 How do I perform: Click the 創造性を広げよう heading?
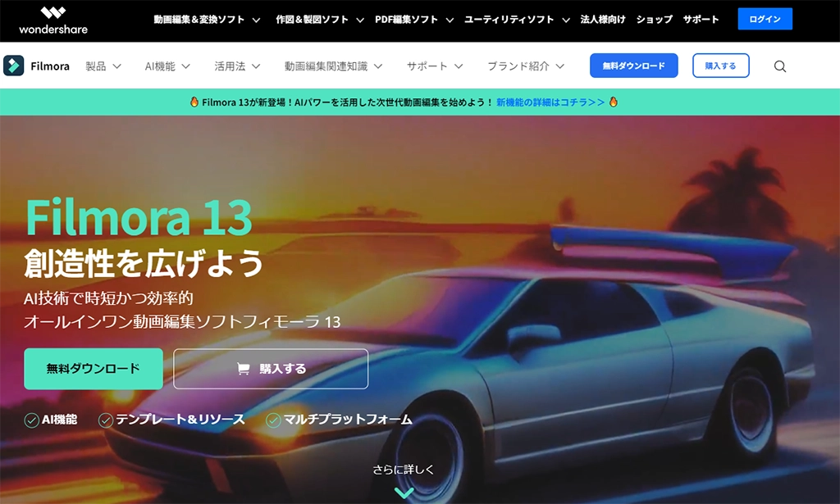coord(144,263)
